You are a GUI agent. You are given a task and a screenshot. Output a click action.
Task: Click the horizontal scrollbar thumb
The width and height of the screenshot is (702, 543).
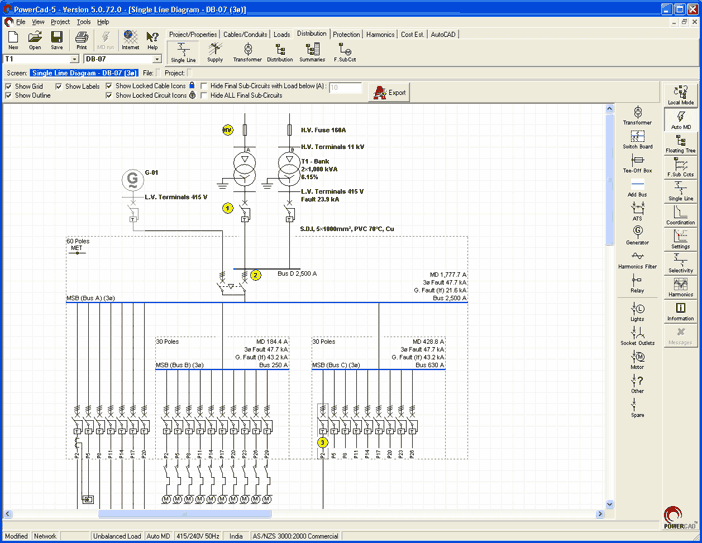point(184,514)
